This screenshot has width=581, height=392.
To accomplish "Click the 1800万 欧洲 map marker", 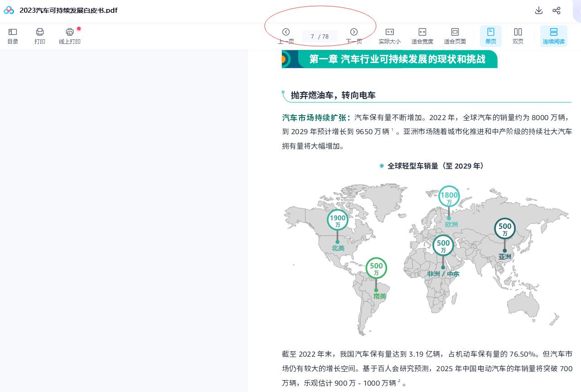I will pyautogui.click(x=449, y=197).
